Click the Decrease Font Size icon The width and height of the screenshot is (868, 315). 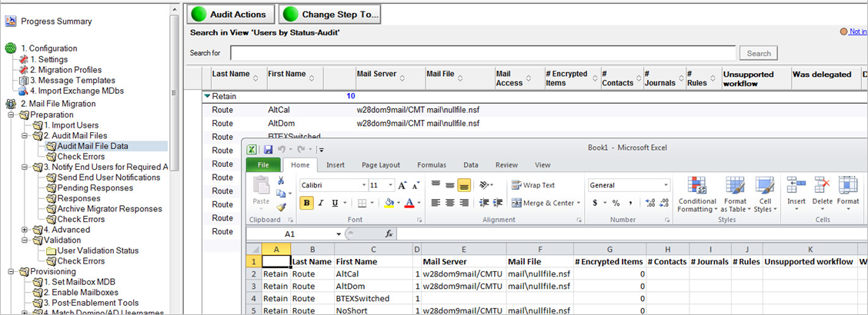(x=416, y=186)
